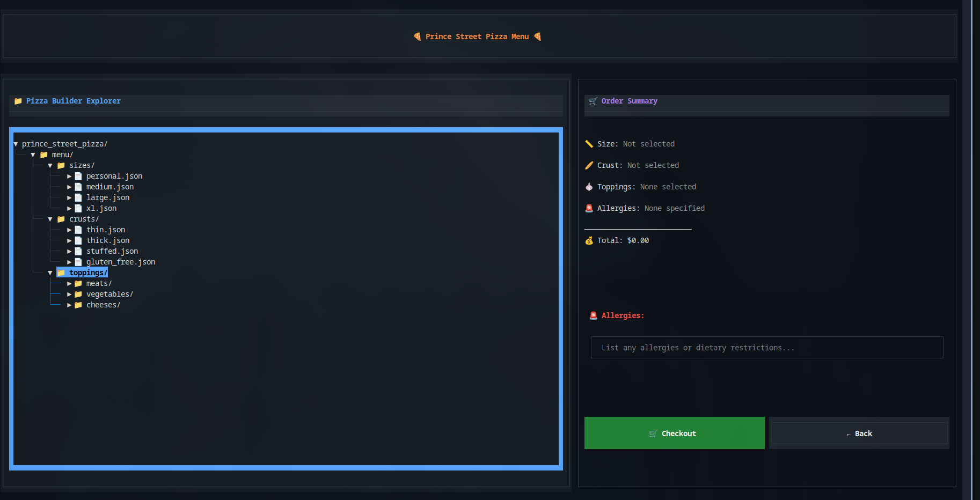Open the cheeses/ toppings folder label
The height and width of the screenshot is (500, 980).
coord(104,305)
